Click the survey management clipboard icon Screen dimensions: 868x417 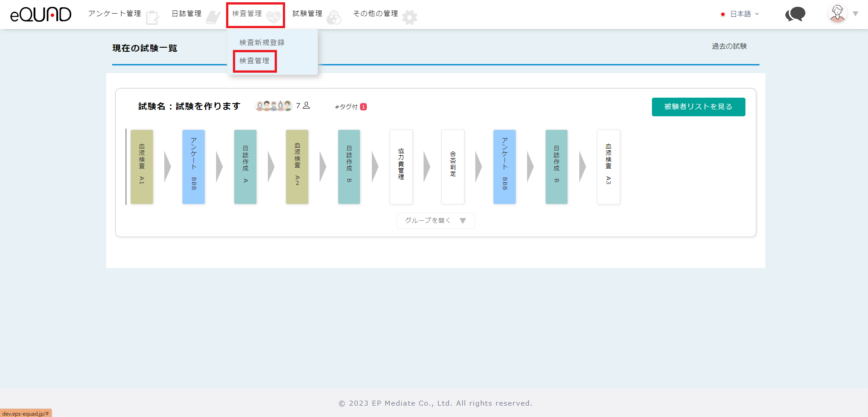click(x=153, y=17)
